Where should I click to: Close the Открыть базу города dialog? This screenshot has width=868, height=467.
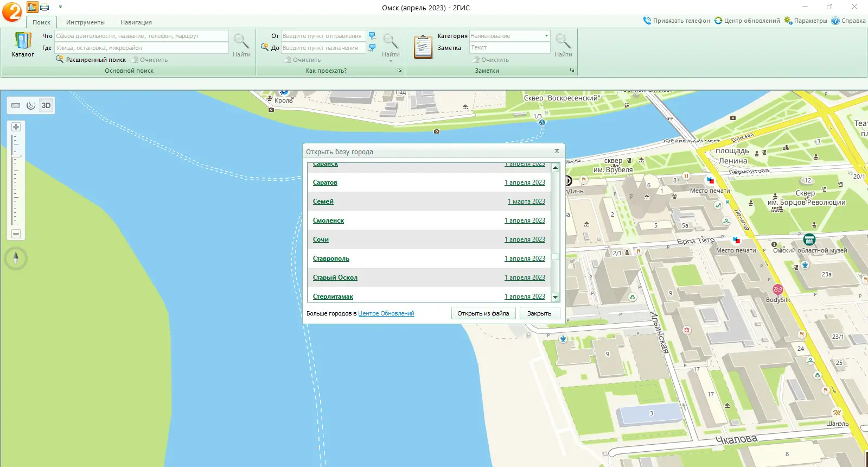pos(557,151)
